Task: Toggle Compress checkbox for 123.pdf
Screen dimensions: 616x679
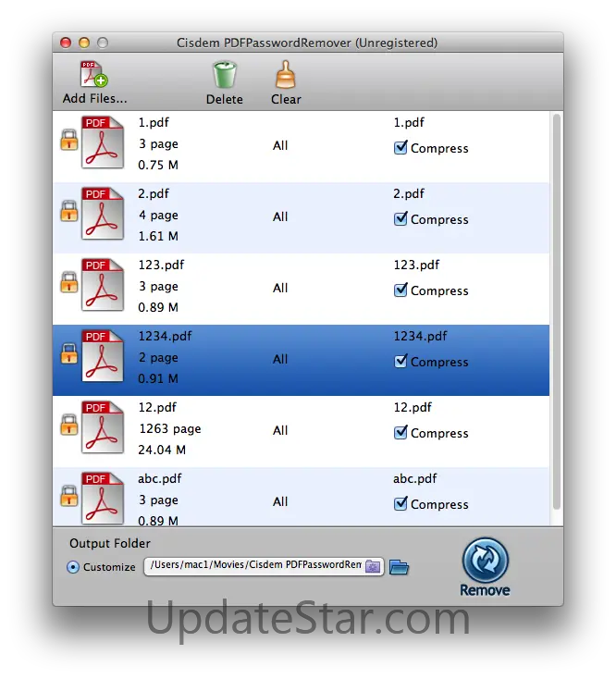Action: point(400,290)
